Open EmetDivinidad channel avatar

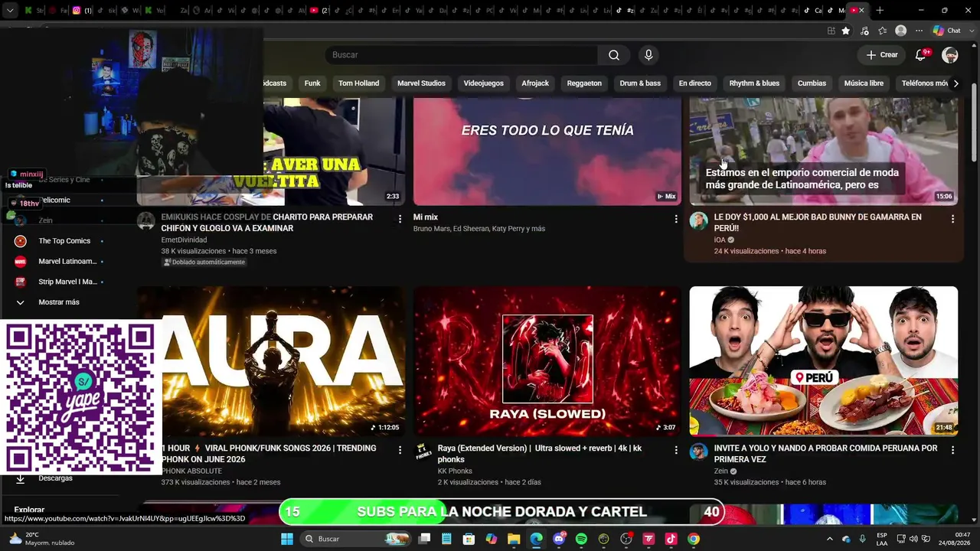[x=145, y=221]
